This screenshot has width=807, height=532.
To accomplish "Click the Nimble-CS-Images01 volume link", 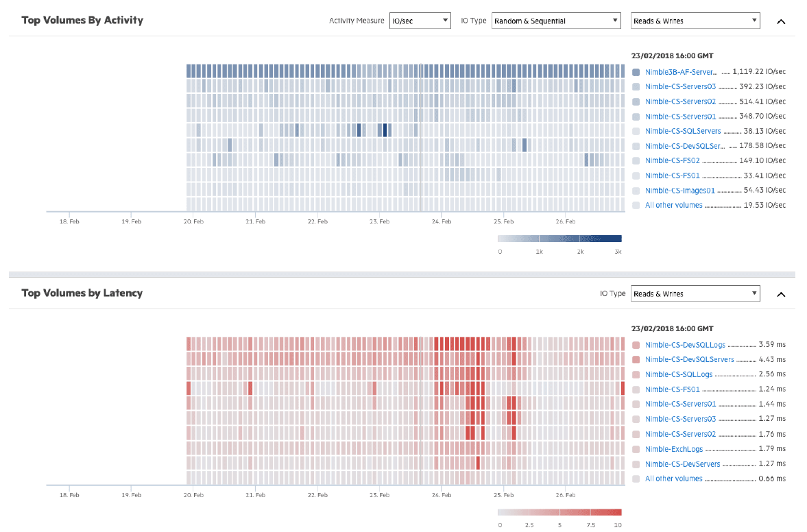I will pos(680,191).
